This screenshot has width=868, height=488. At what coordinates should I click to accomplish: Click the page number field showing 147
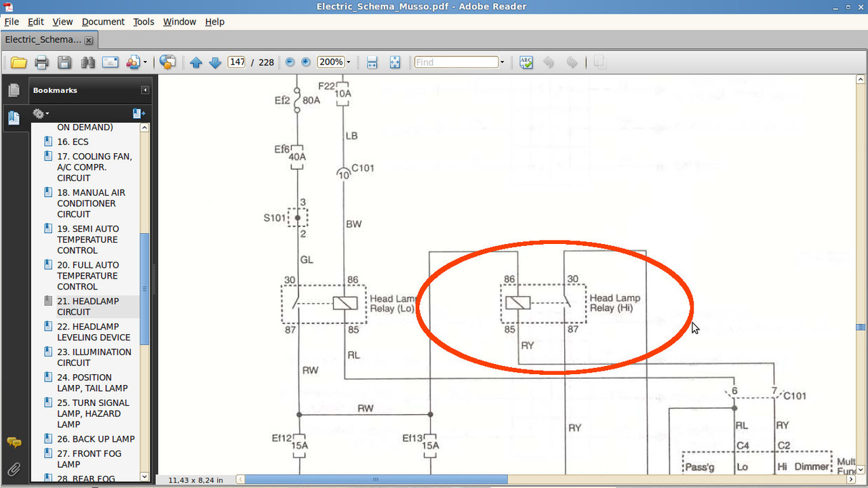pyautogui.click(x=237, y=62)
